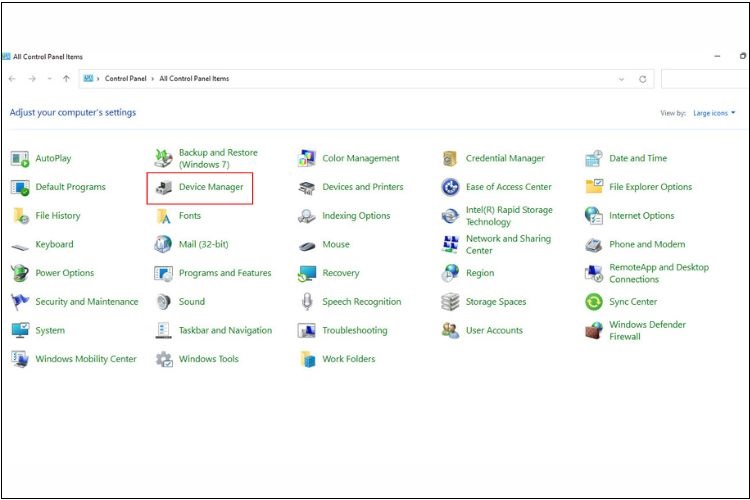Open the User Accounts text link

(x=494, y=330)
